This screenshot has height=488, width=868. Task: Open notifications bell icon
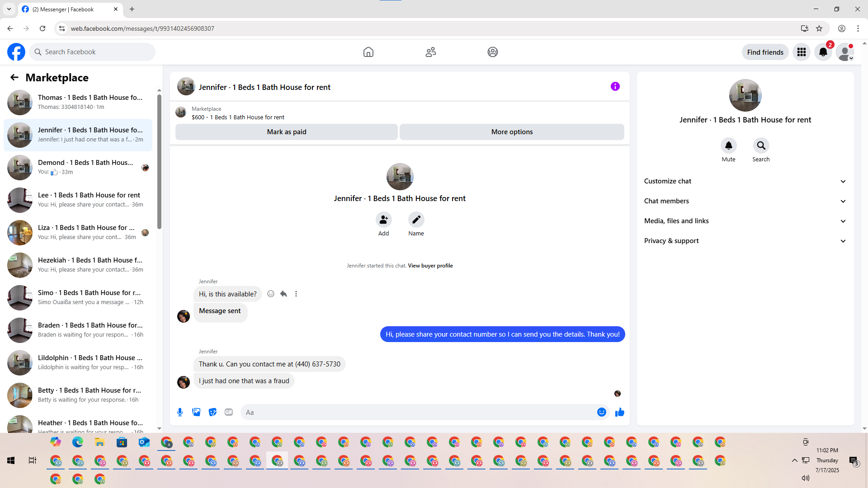tap(823, 52)
